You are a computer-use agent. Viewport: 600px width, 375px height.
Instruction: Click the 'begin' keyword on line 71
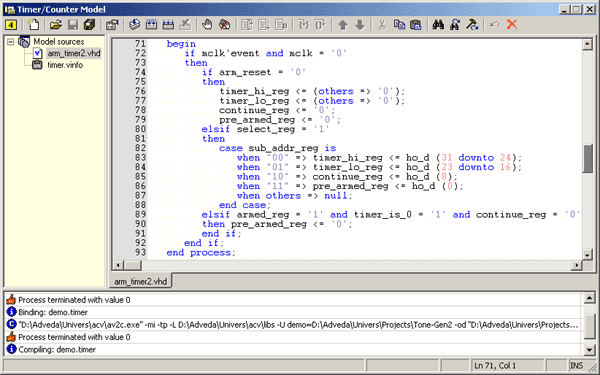pyautogui.click(x=181, y=44)
